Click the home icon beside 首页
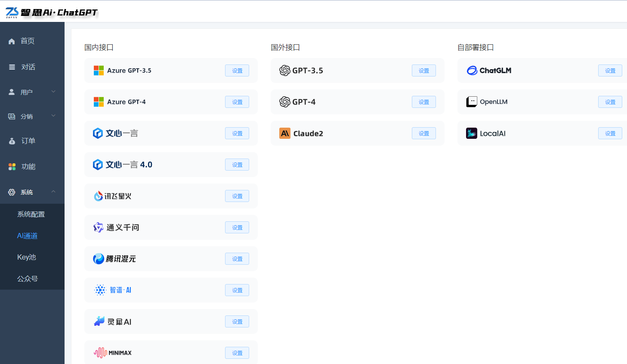The image size is (627, 364). [12, 41]
